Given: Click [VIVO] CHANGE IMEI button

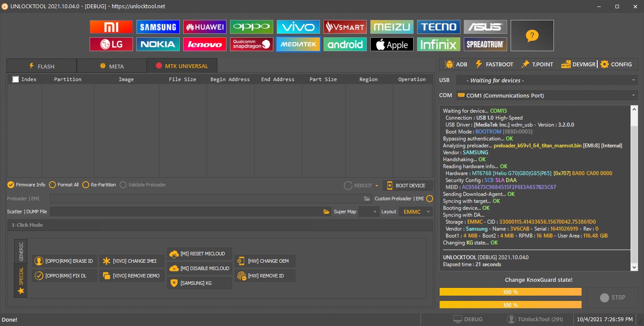Looking at the screenshot, I should pos(132,261).
